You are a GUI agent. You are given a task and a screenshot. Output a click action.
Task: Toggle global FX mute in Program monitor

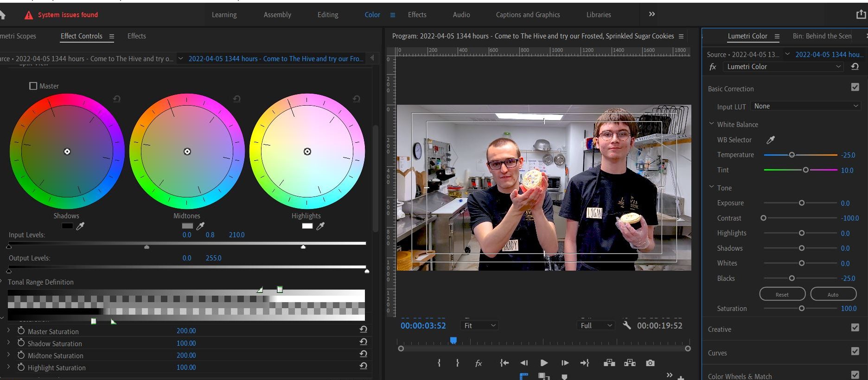click(479, 363)
